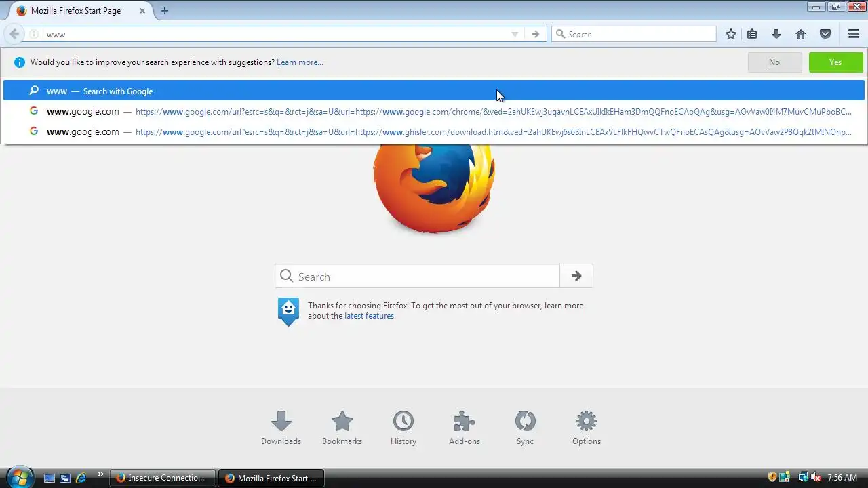Click the Back arrow button
868x488 pixels.
pyautogui.click(x=14, y=34)
